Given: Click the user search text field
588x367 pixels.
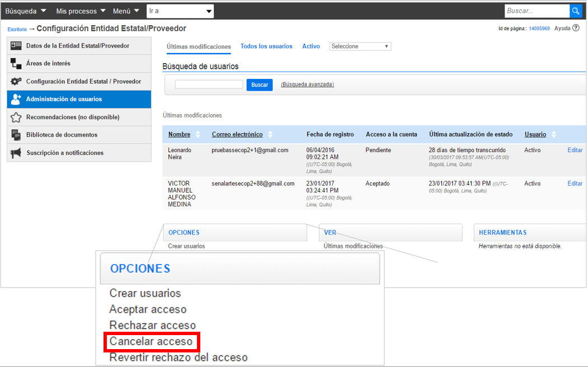Looking at the screenshot, I should 209,84.
